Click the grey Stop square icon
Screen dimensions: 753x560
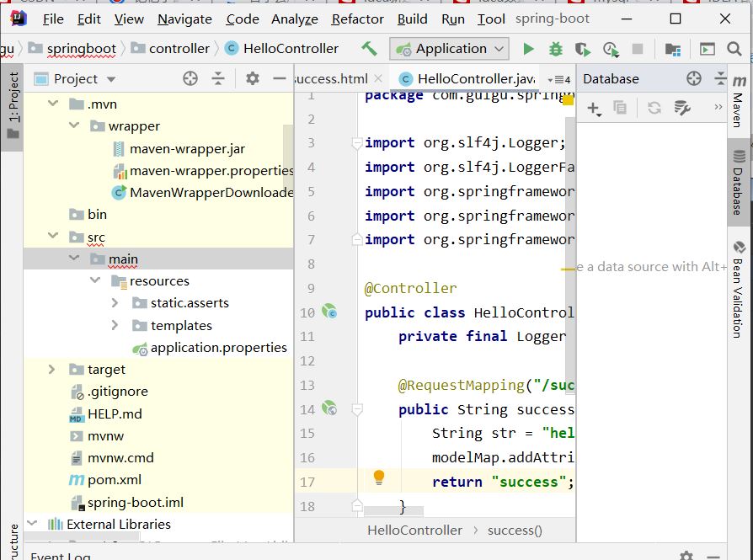click(x=638, y=49)
